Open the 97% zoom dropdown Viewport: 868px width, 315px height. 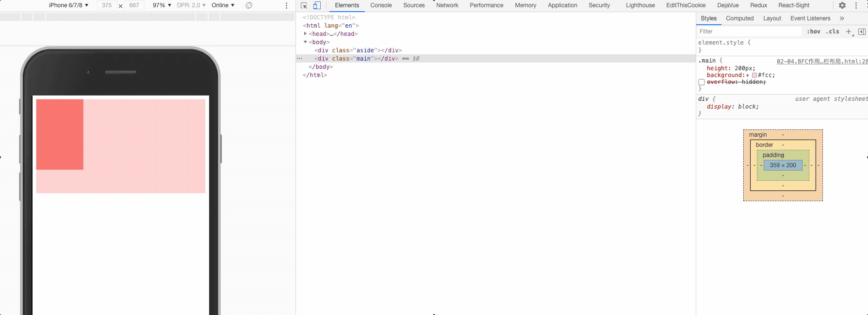[162, 5]
